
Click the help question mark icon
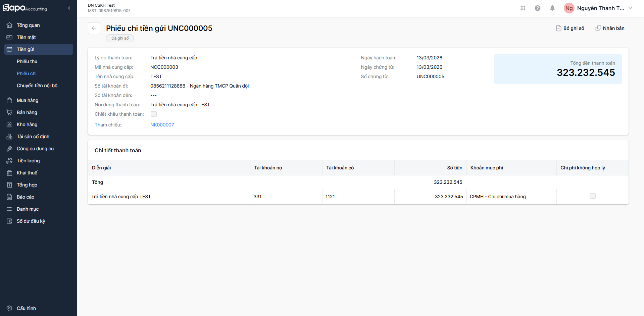pyautogui.click(x=537, y=8)
